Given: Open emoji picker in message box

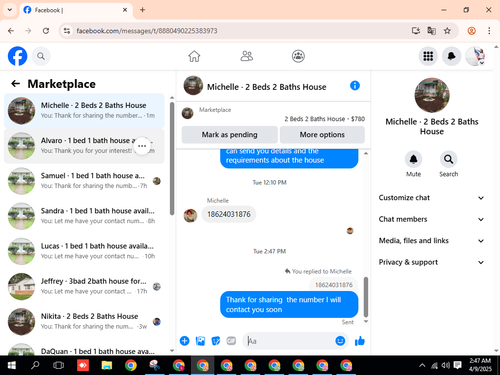Looking at the screenshot, I should tap(340, 341).
